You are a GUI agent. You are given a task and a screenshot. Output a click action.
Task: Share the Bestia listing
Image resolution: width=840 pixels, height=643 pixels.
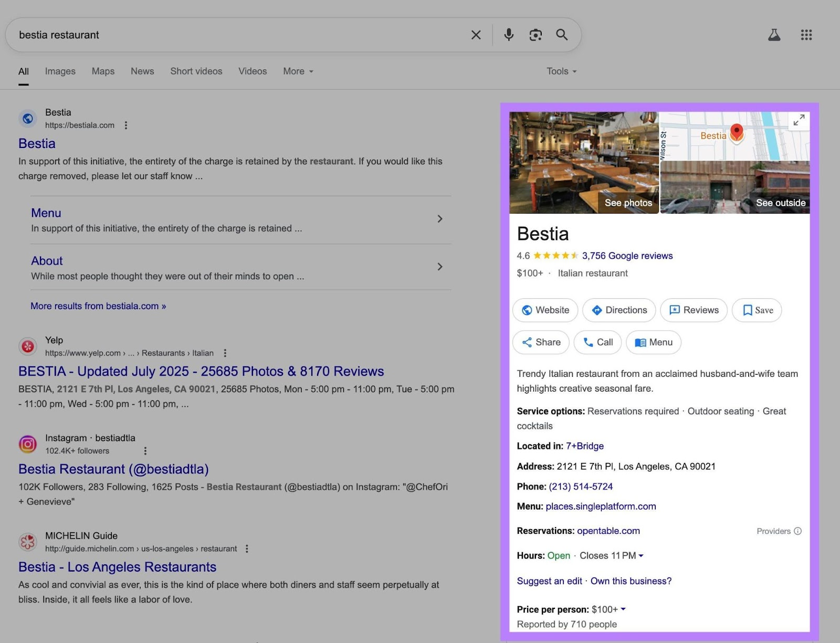541,342
